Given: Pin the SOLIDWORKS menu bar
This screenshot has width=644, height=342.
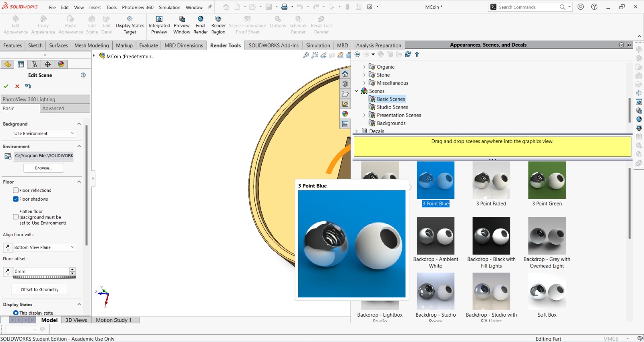Looking at the screenshot, I should [210, 7].
